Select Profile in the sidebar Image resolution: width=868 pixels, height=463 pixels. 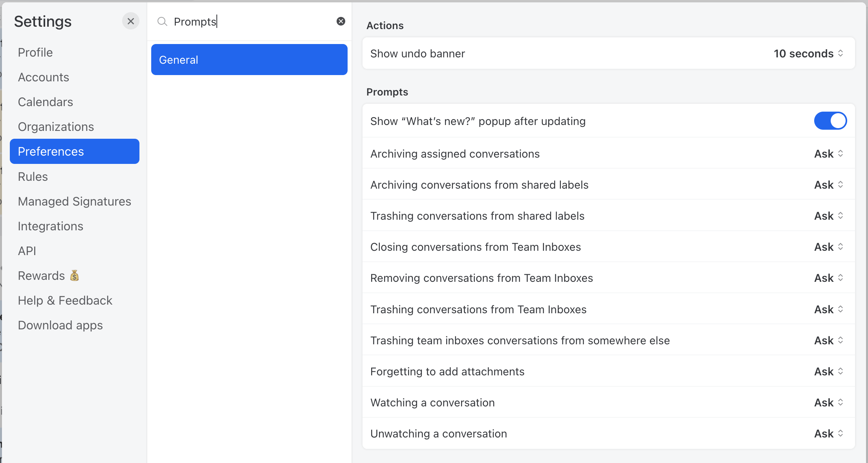[x=35, y=52]
